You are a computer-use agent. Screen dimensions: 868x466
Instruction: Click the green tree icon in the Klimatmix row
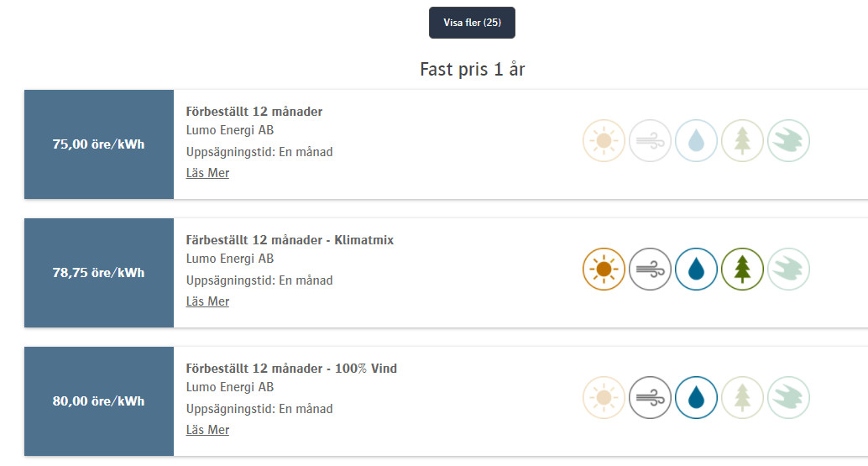point(742,270)
